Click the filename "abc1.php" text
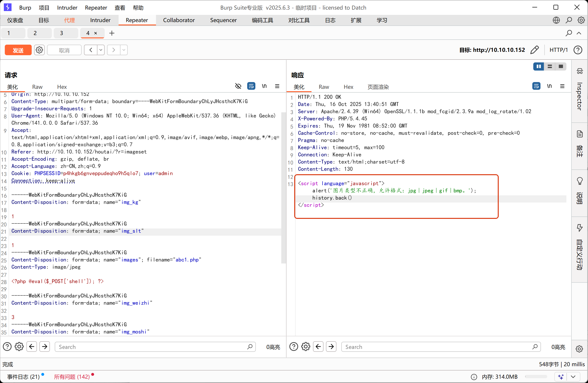Screen dimensions: 588x383 tap(187, 260)
